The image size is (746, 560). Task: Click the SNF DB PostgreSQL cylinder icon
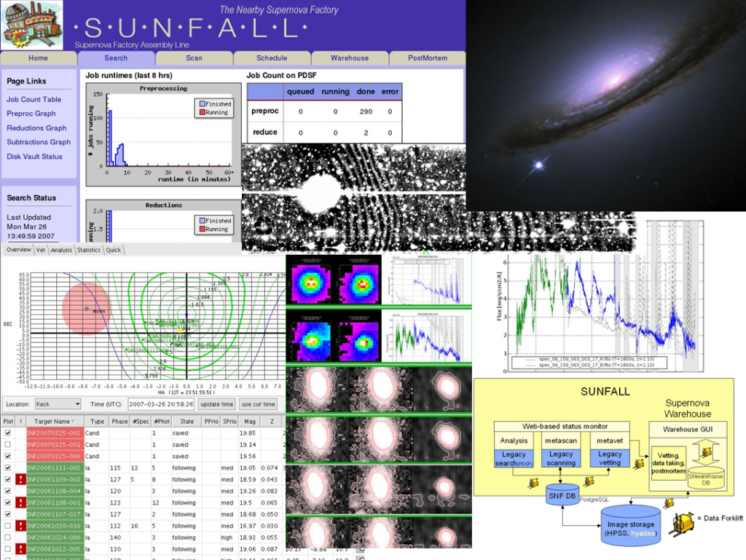[561, 493]
